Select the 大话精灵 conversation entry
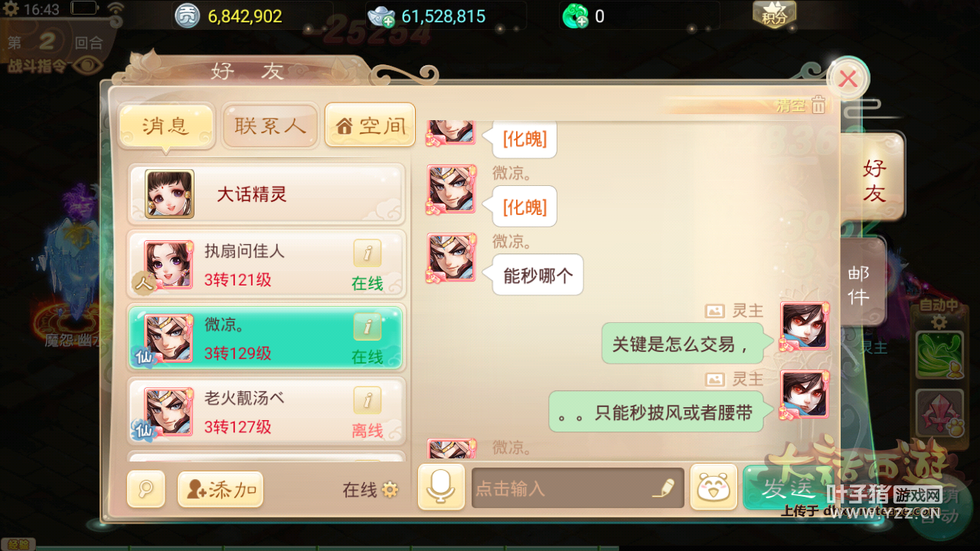The width and height of the screenshot is (980, 551). tap(266, 194)
